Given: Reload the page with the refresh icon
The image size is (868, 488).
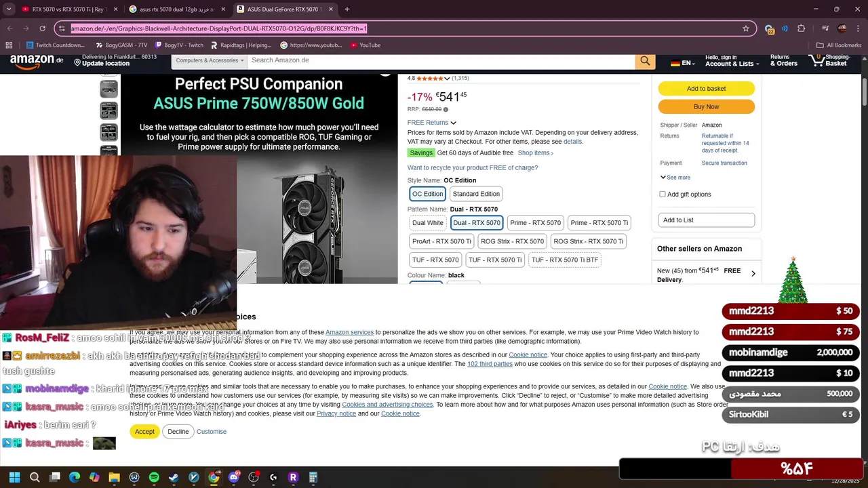Looking at the screenshot, I should 42,28.
